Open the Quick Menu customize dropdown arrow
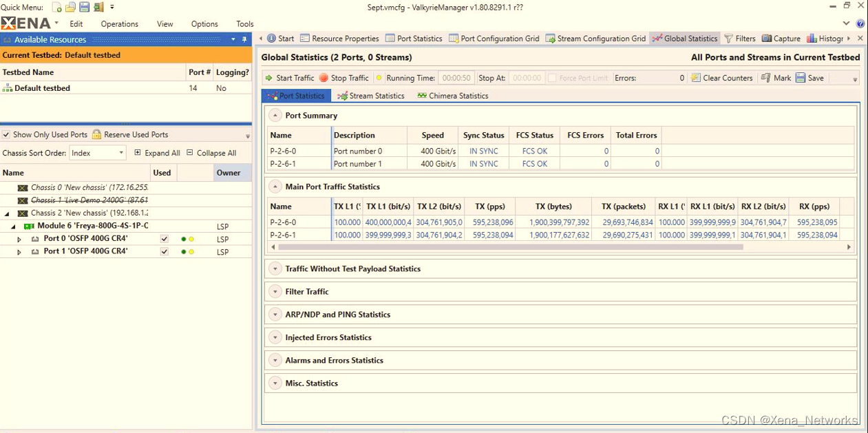Image resolution: width=868 pixels, height=433 pixels. tap(112, 7)
